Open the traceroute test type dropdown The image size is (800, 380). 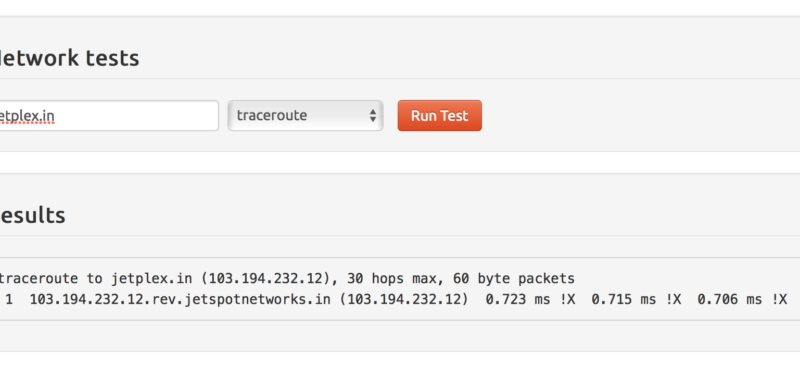tap(305, 115)
